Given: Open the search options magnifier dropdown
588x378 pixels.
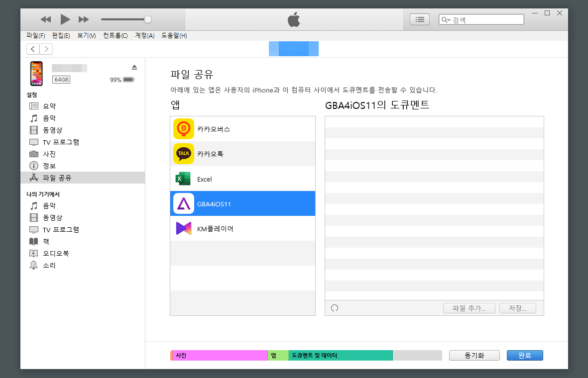Looking at the screenshot, I should point(446,20).
